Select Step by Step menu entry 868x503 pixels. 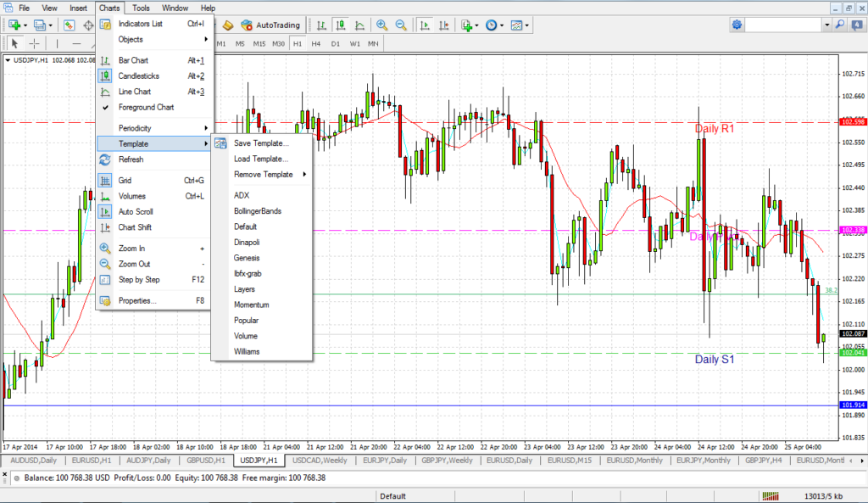pyautogui.click(x=154, y=280)
